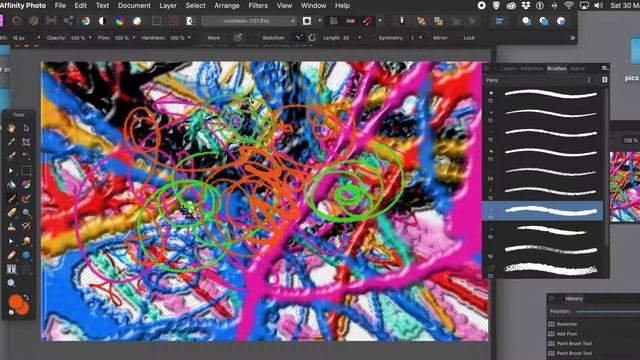Switch to the Swatches panel tab
Image resolution: width=640 pixels, height=360 pixels.
(532, 69)
